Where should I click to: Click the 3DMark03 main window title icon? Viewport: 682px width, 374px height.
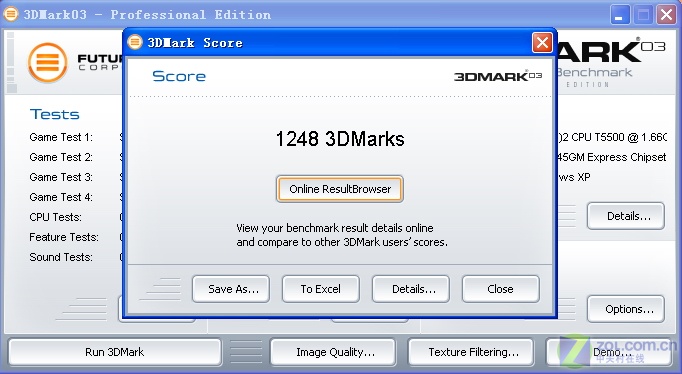tap(10, 14)
